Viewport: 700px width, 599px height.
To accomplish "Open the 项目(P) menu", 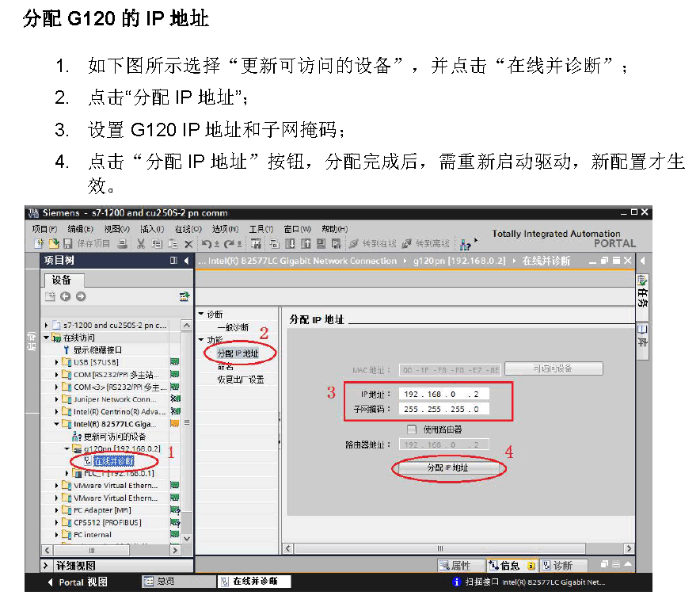I will 44,229.
